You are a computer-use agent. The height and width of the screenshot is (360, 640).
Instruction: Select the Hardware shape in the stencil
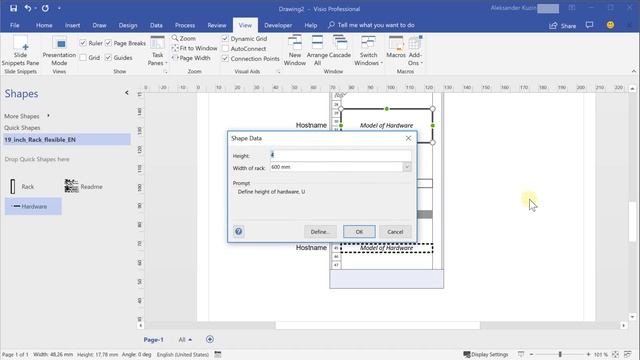(x=33, y=206)
